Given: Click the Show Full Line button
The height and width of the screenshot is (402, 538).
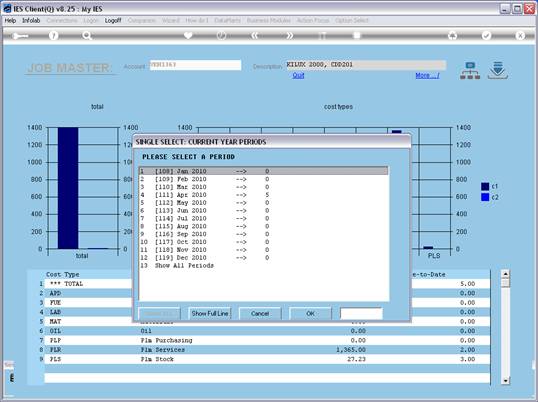Looking at the screenshot, I should click(x=210, y=314).
